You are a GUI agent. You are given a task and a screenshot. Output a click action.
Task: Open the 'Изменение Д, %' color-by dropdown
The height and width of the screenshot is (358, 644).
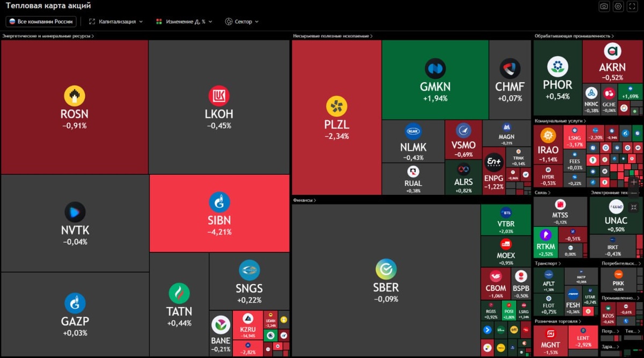coord(184,21)
